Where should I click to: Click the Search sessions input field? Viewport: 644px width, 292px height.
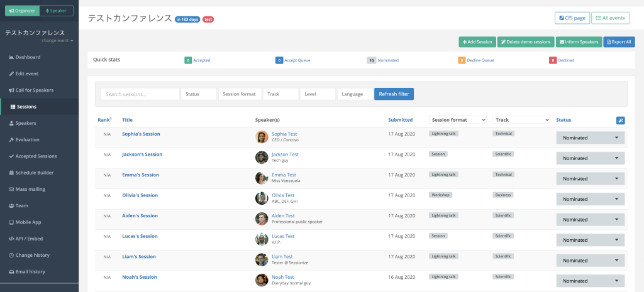tap(140, 94)
